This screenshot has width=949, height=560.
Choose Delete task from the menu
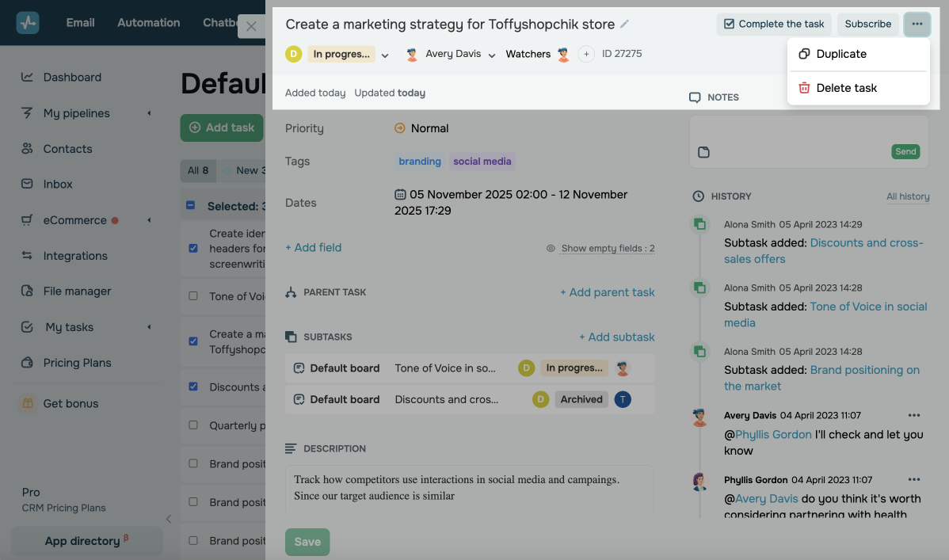[846, 88]
